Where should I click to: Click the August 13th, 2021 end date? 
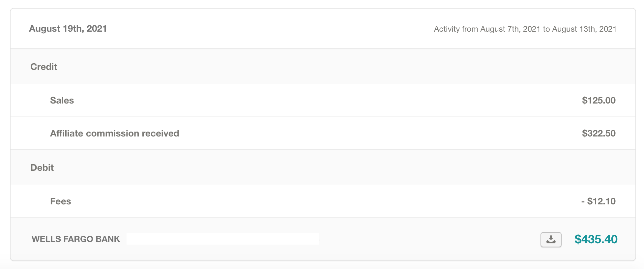pos(584,29)
